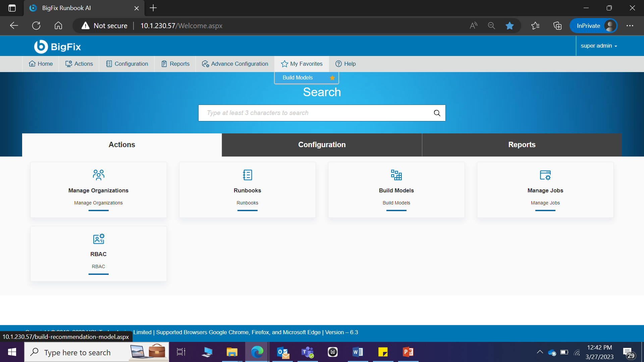Open Microsoft Teams from the taskbar
The height and width of the screenshot is (362, 644).
307,352
